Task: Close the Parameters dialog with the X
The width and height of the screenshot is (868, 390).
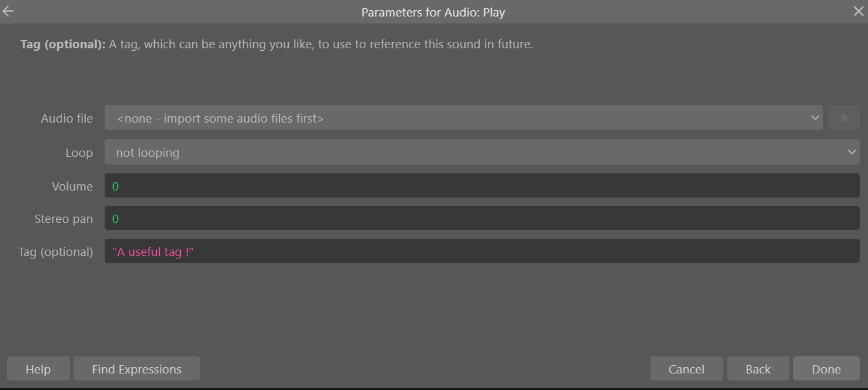Action: pyautogui.click(x=858, y=11)
